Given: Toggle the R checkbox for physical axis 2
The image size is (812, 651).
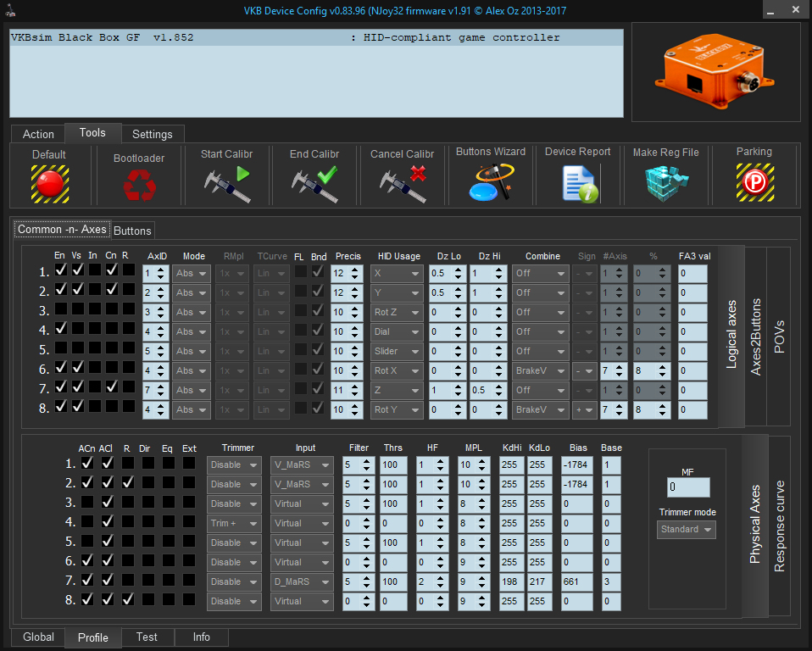Looking at the screenshot, I should 126,482.
